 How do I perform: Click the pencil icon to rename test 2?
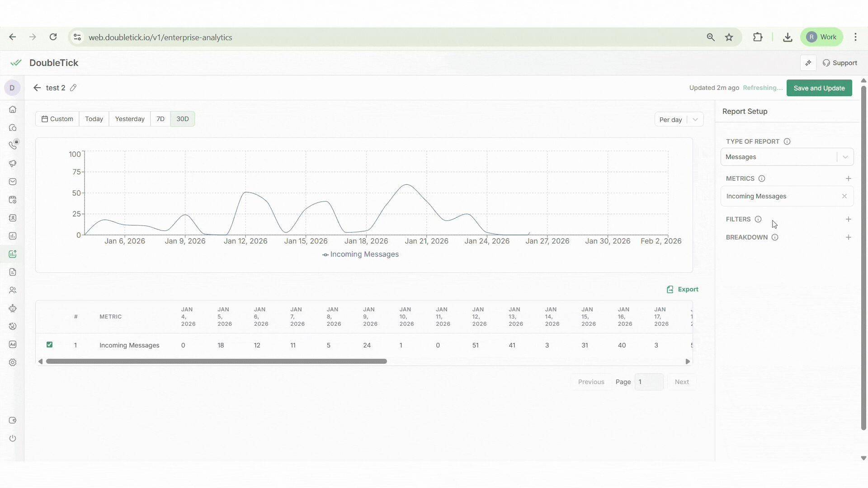click(x=73, y=88)
